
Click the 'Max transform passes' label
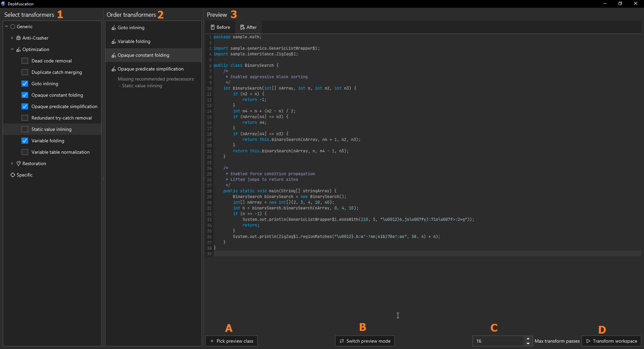click(x=557, y=341)
